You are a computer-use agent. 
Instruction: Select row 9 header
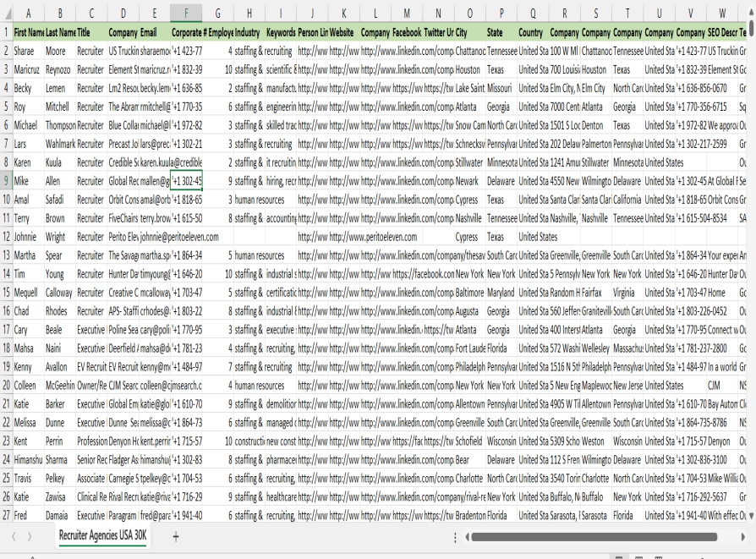pos(6,180)
